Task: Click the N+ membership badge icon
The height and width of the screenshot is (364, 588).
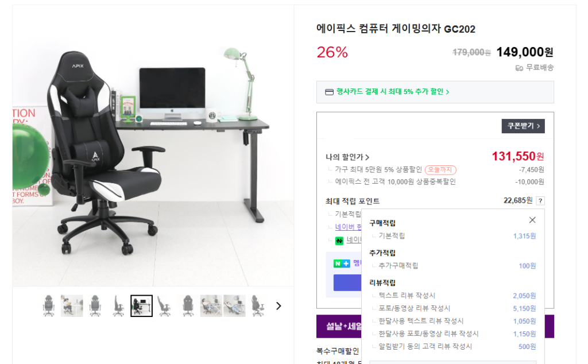Action: 342,264
